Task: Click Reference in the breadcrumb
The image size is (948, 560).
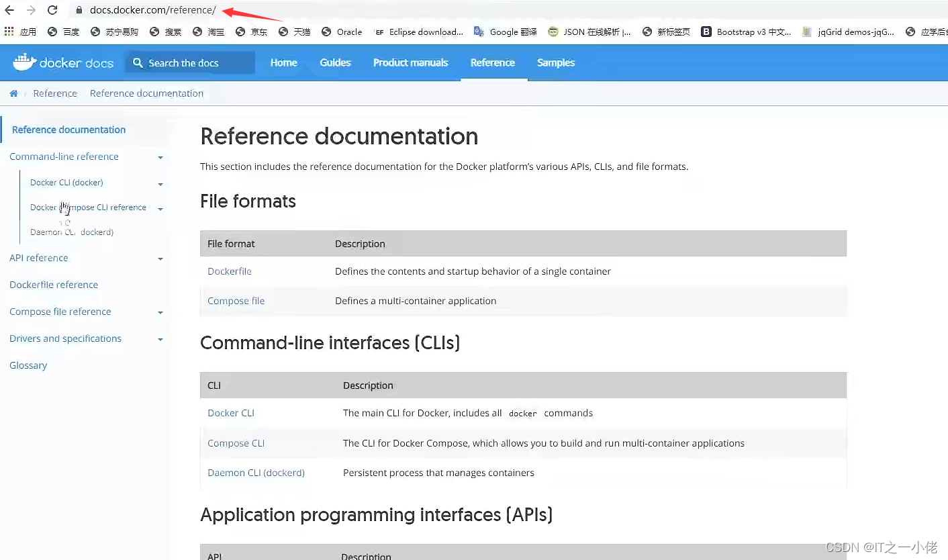Action: [55, 93]
